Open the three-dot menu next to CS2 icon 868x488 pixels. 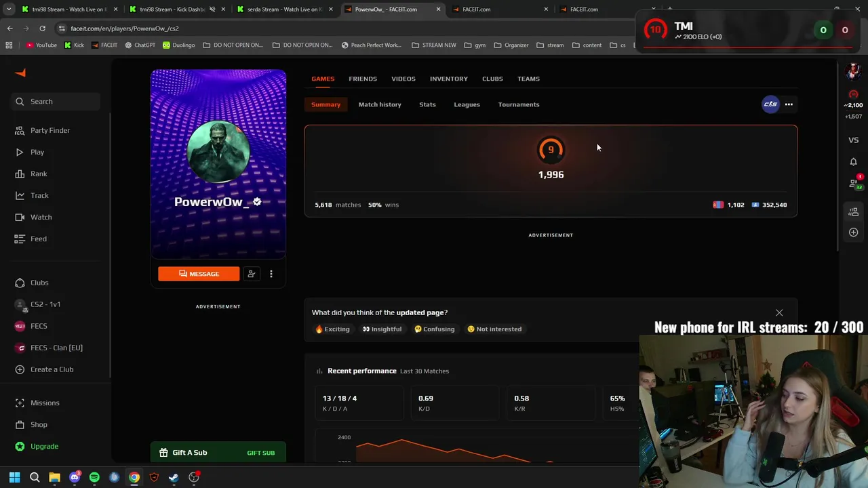tap(789, 104)
